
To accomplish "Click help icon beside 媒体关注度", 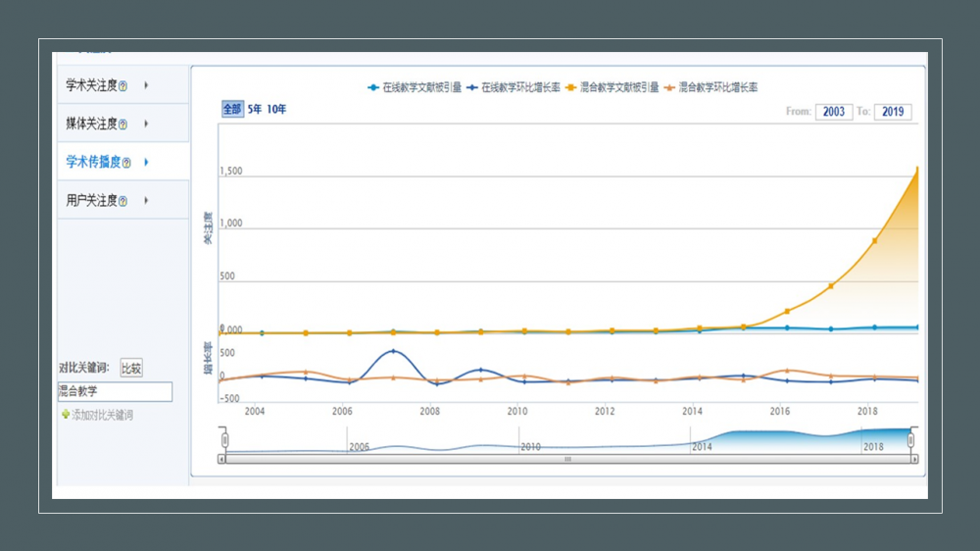I will 123,125.
